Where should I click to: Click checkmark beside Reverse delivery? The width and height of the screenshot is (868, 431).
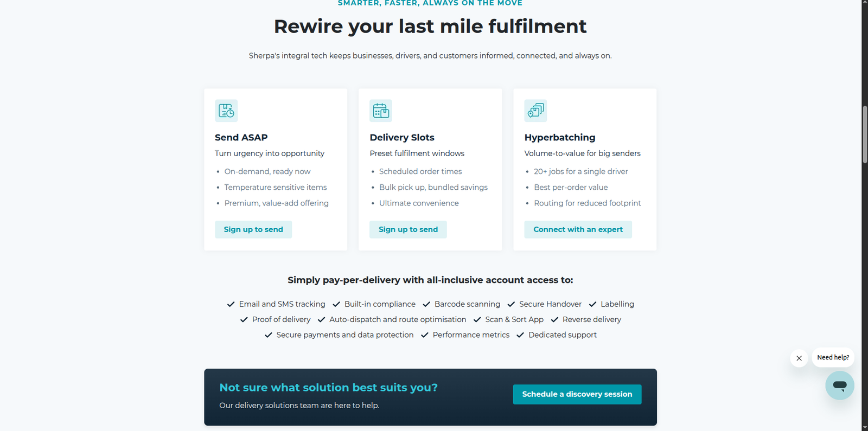pos(554,320)
